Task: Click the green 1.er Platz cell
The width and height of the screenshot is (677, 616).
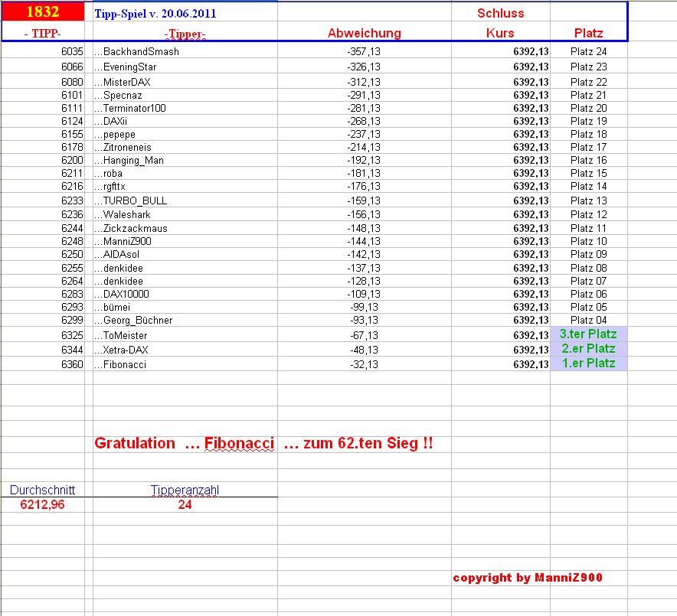Action: [x=588, y=363]
